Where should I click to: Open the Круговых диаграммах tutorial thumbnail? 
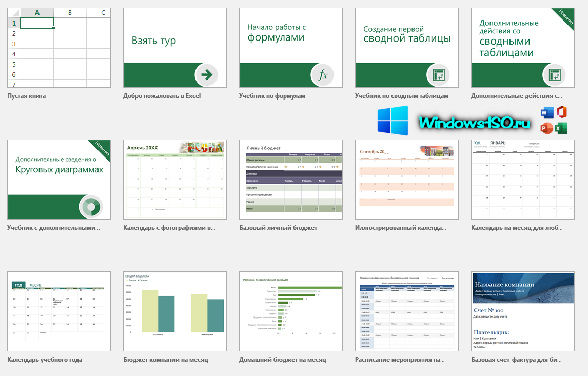click(x=59, y=180)
